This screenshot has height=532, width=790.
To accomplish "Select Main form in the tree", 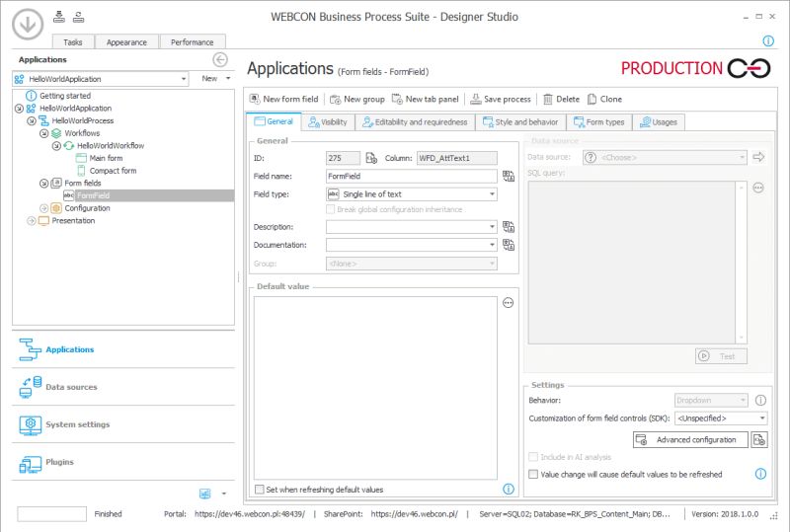I will [107, 158].
